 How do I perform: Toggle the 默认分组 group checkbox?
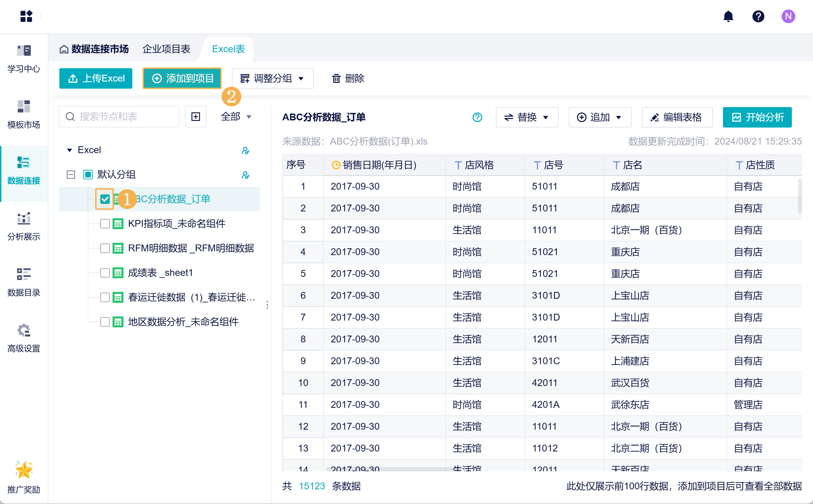click(88, 175)
